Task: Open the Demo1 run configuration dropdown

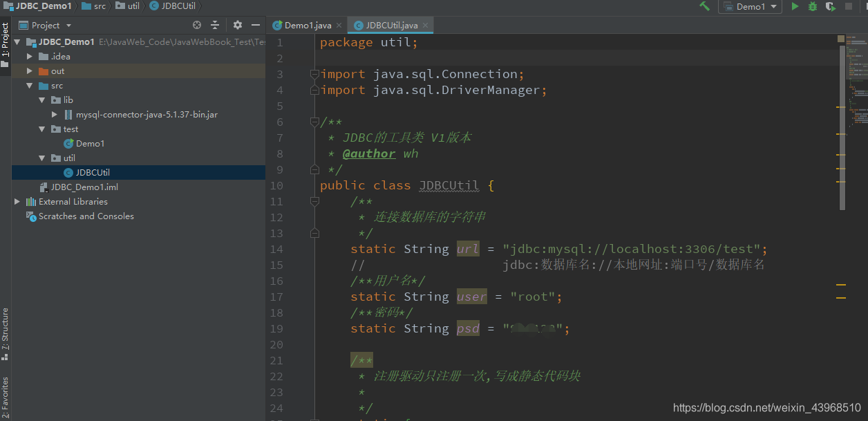Action: [751, 6]
